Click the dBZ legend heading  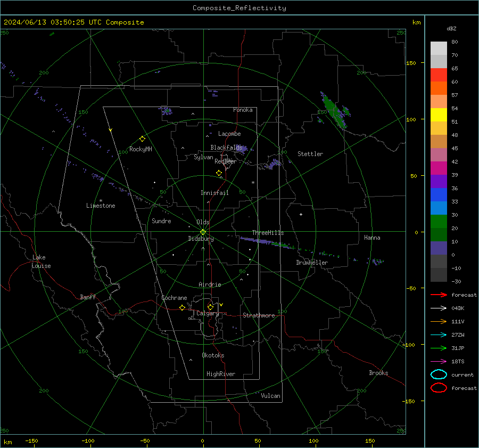pos(451,28)
